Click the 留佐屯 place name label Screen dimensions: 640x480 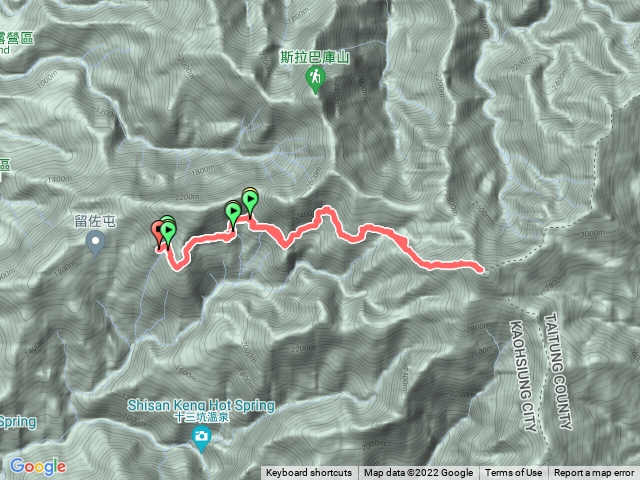(96, 221)
